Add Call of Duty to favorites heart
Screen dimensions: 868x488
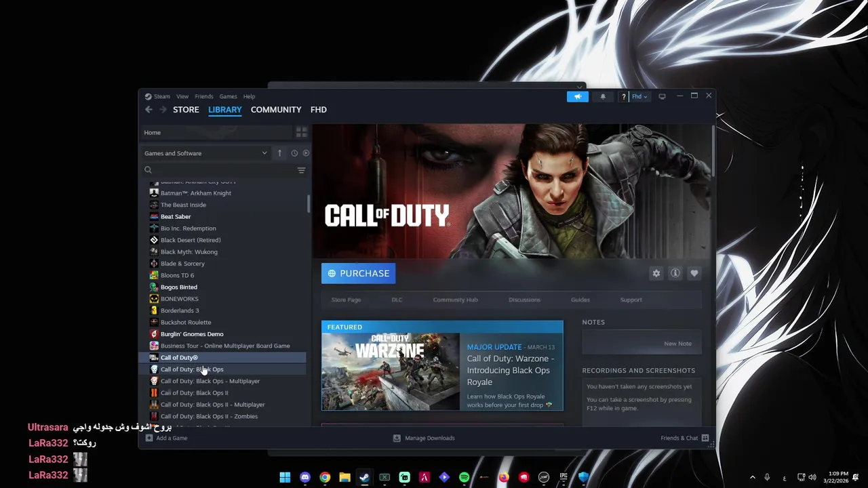pos(694,273)
